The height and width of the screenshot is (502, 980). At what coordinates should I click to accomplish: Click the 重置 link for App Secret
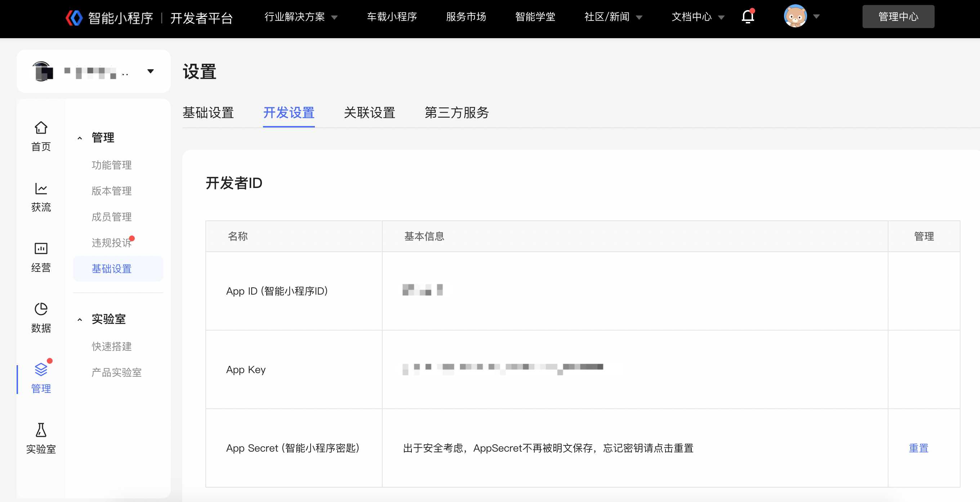[918, 448]
